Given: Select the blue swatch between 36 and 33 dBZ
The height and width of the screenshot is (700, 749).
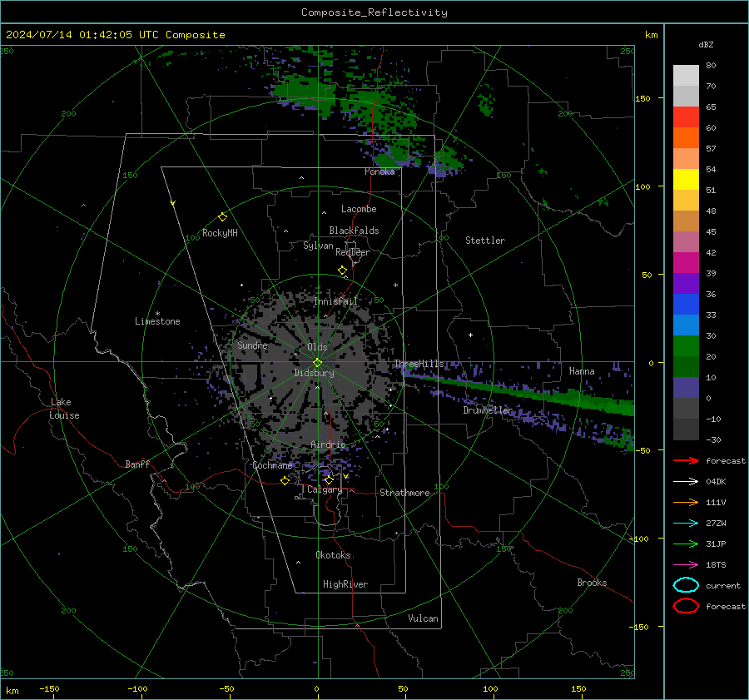Looking at the screenshot, I should [686, 305].
